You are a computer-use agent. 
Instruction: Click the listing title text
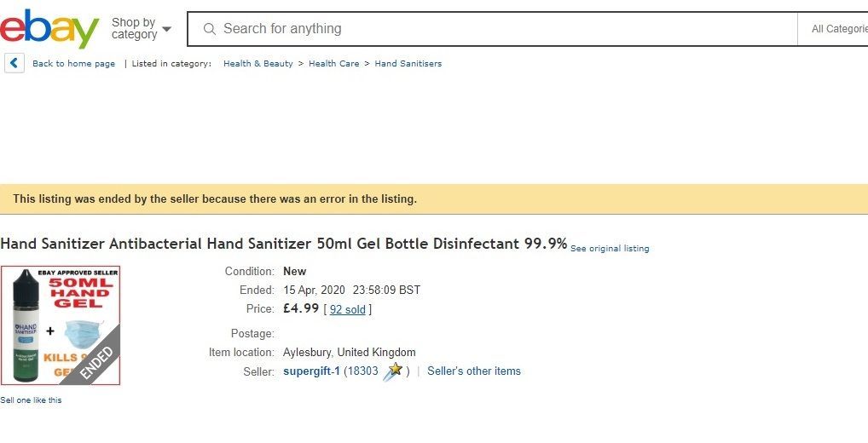(283, 244)
